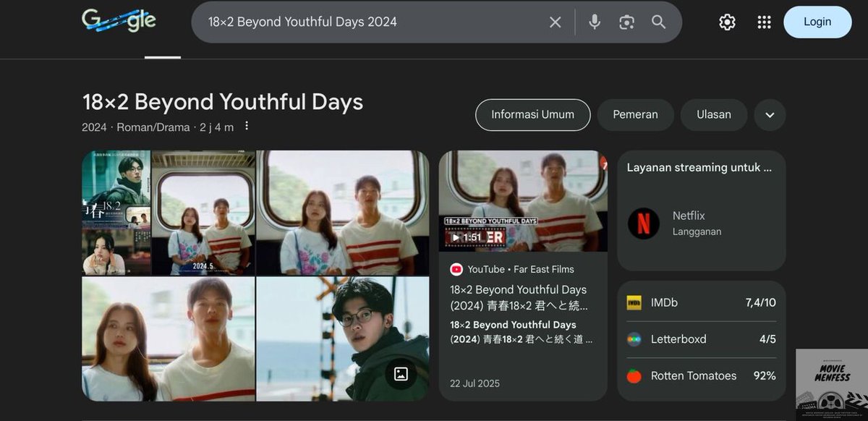Open Google search settings gear
This screenshot has height=421, width=868.
[726, 22]
